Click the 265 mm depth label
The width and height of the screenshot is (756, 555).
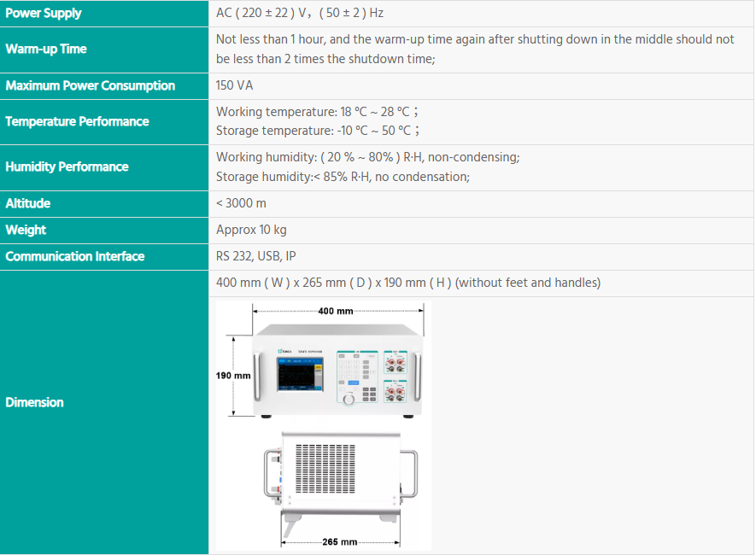coord(339,542)
